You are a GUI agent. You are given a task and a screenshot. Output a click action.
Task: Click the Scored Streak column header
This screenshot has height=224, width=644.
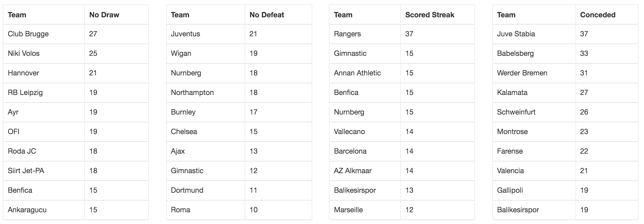(x=437, y=15)
